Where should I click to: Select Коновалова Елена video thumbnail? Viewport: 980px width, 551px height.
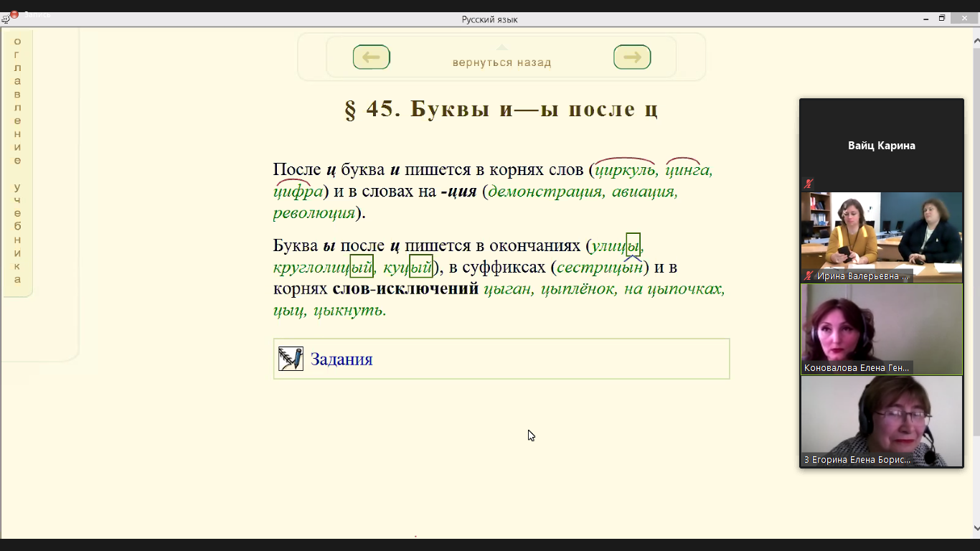point(882,329)
